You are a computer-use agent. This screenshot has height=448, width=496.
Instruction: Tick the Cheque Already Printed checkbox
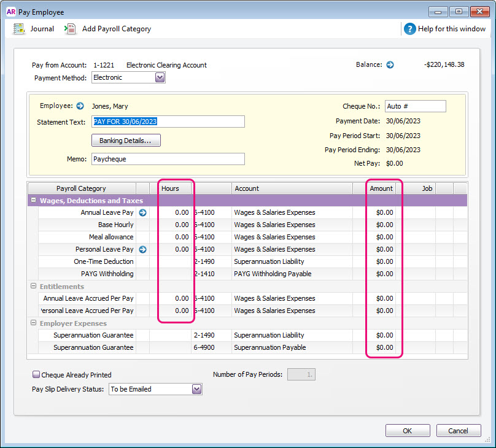click(x=36, y=374)
